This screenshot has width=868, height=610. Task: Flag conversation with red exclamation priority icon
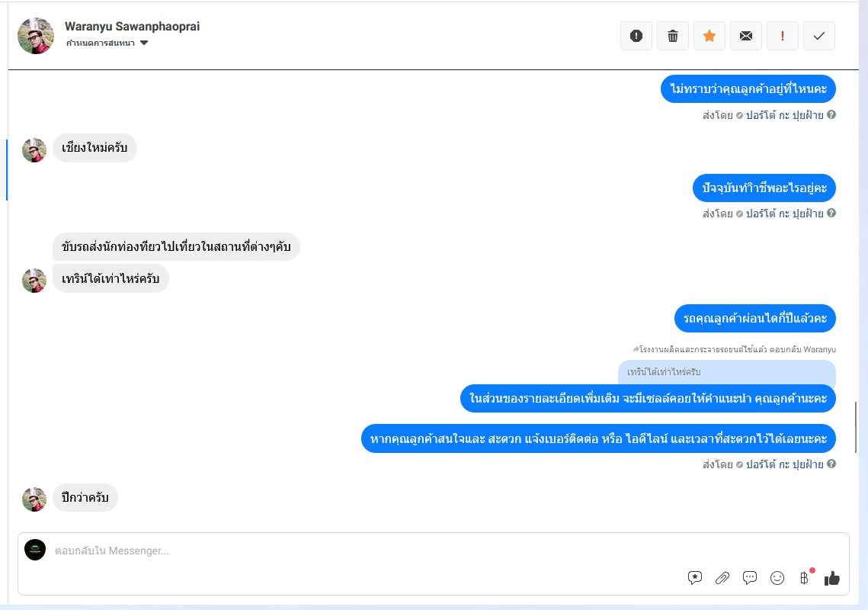pyautogui.click(x=782, y=36)
